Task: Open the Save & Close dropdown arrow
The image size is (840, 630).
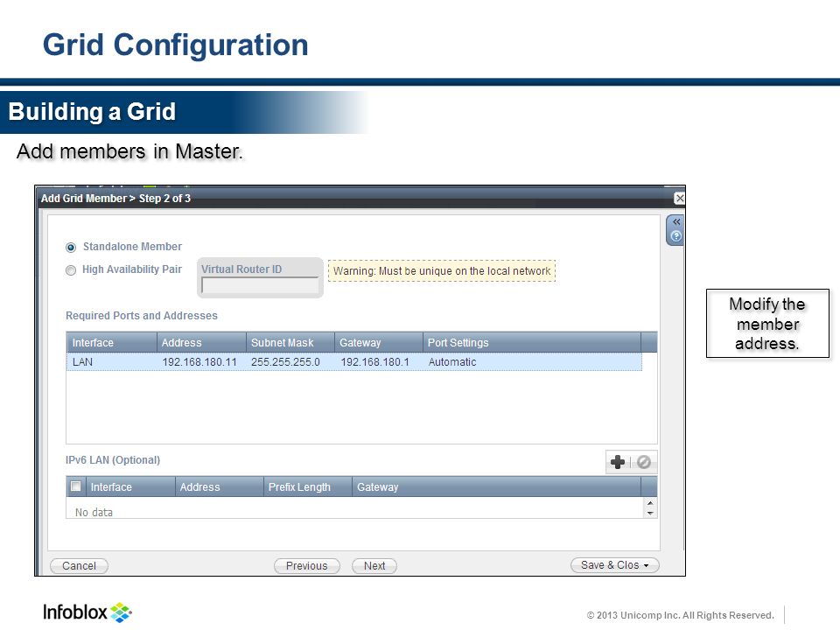Action: 646,566
